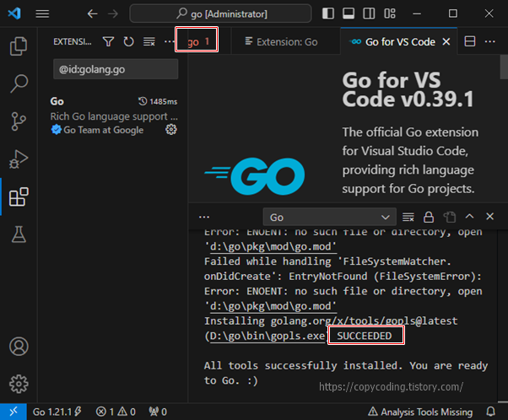Screen dimensions: 508x420
Task: Click Analysis Tools Missing warning
Action: pyautogui.click(x=420, y=412)
